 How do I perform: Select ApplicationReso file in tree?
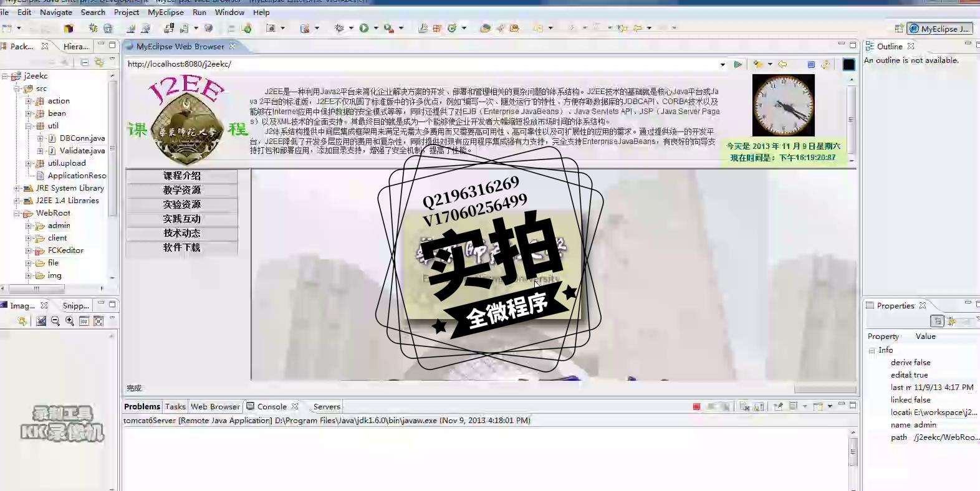coord(77,176)
